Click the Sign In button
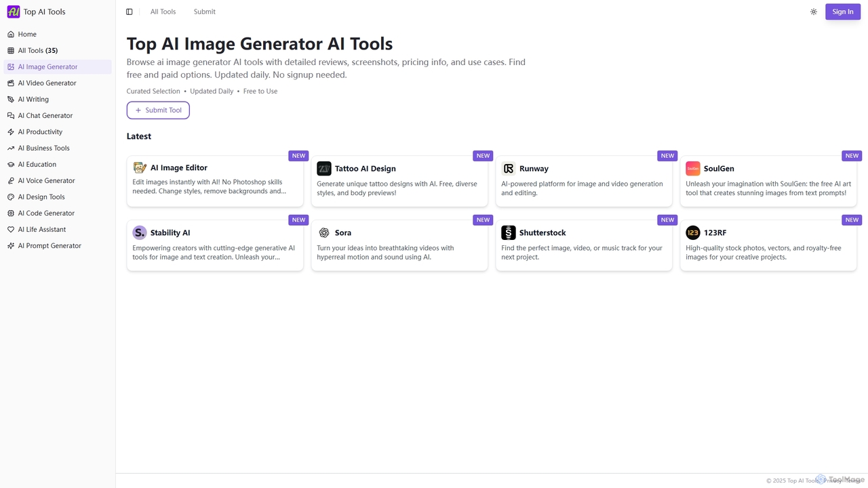Image resolution: width=868 pixels, height=488 pixels. point(843,12)
